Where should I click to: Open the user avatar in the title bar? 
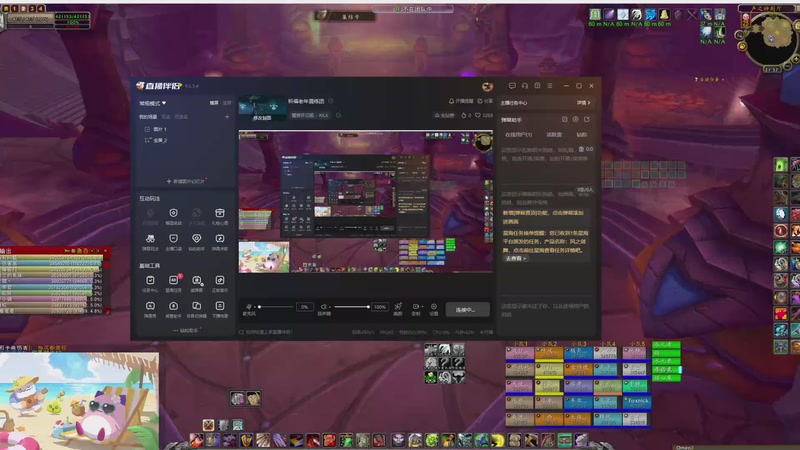(487, 86)
